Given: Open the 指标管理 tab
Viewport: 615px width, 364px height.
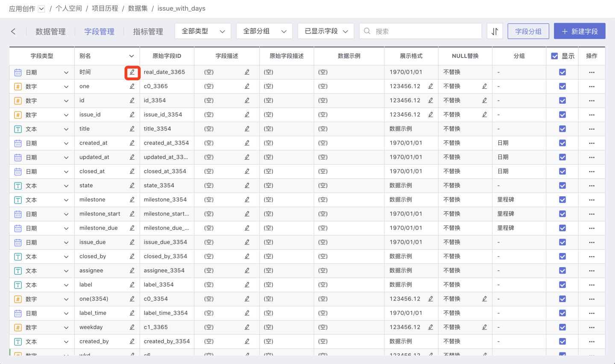Looking at the screenshot, I should (x=148, y=32).
